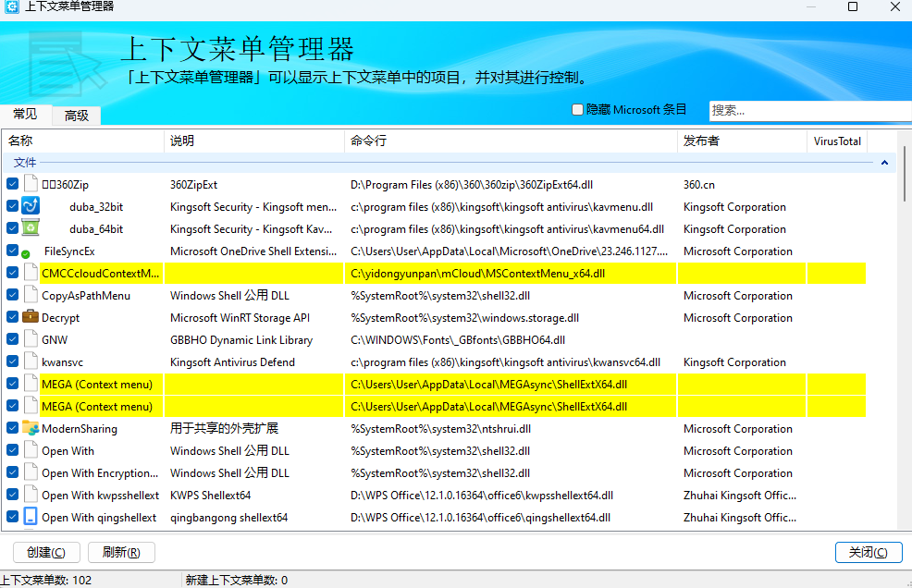The width and height of the screenshot is (912, 588).
Task: Click the duba_32bit blue shield icon
Action: tap(31, 206)
